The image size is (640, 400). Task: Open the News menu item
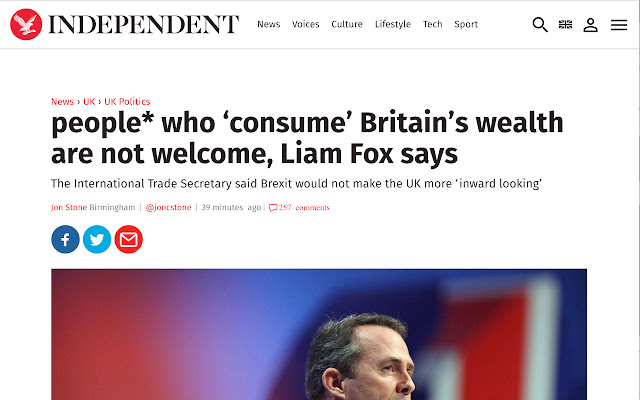pos(269,24)
